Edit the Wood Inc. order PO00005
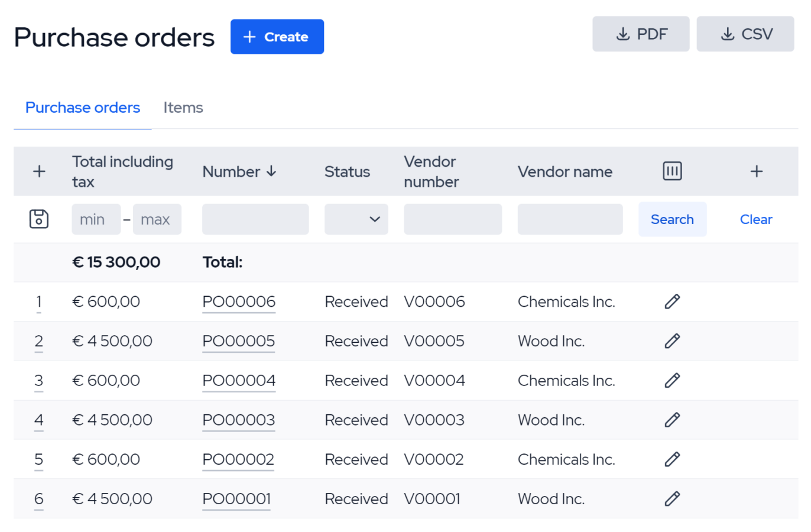 click(672, 341)
